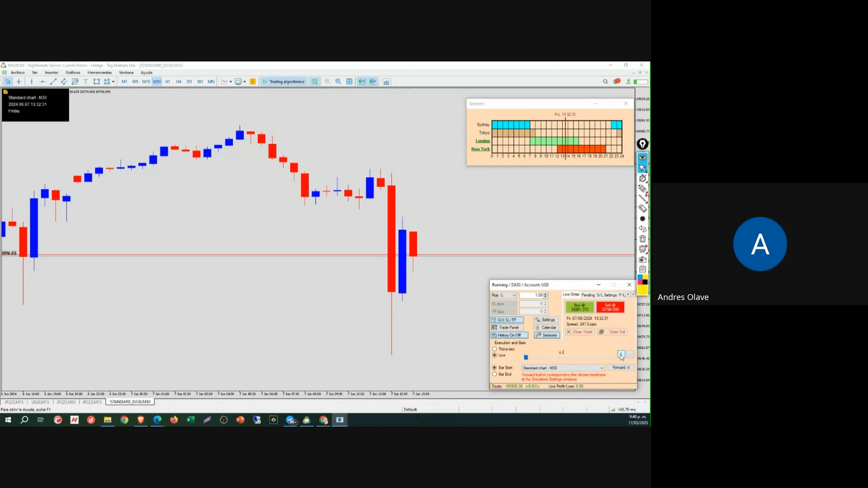Select the Crosshair tool on the toolbar
The height and width of the screenshot is (488, 868).
(x=19, y=82)
